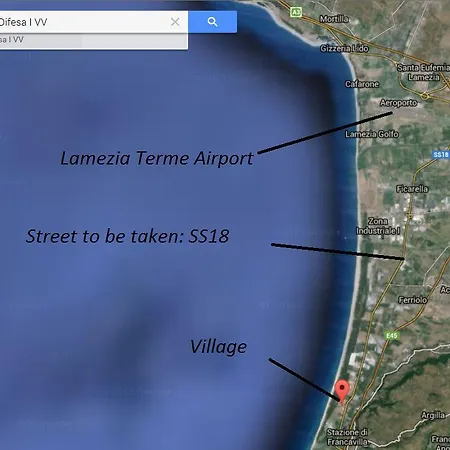The width and height of the screenshot is (450, 450).
Task: Select the 'sa I VV' search suggestion
Action: coord(94,41)
